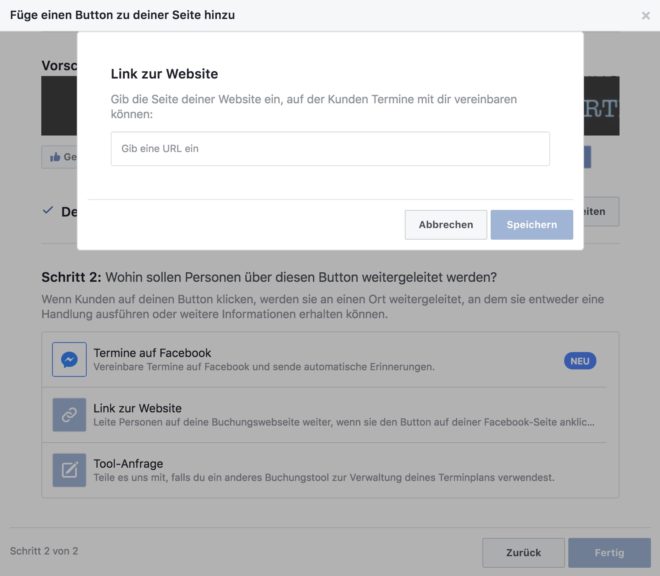Click the title Füge einen Button zu deiner Seite hinzu
660x576 pixels.
122,15
